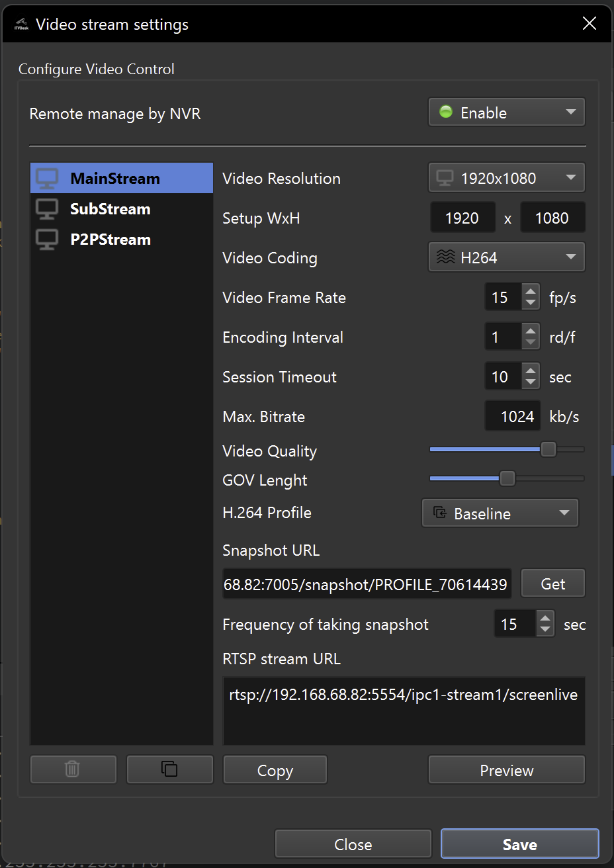Viewport: 614px width, 868px height.
Task: Click the monitor icon beside P2PStream
Action: click(x=47, y=239)
